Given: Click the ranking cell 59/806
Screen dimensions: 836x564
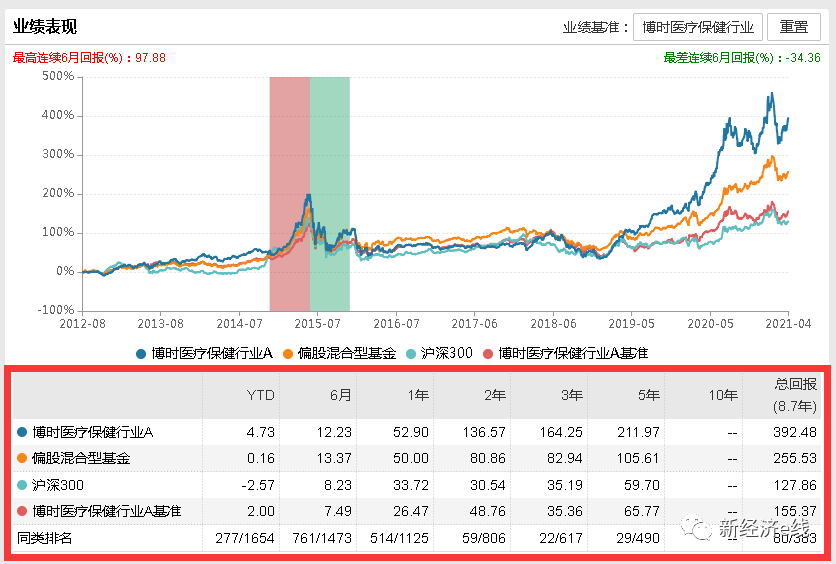Looking at the screenshot, I should click(484, 538).
